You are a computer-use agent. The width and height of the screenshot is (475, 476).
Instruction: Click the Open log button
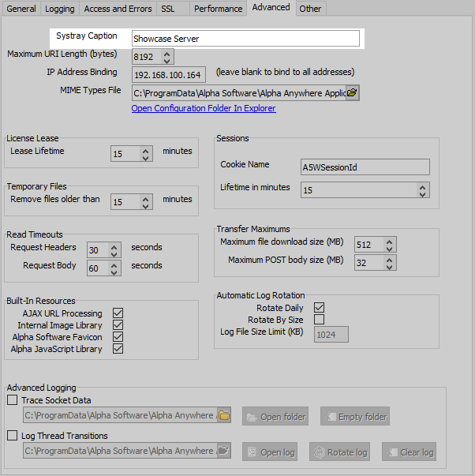tap(270, 452)
